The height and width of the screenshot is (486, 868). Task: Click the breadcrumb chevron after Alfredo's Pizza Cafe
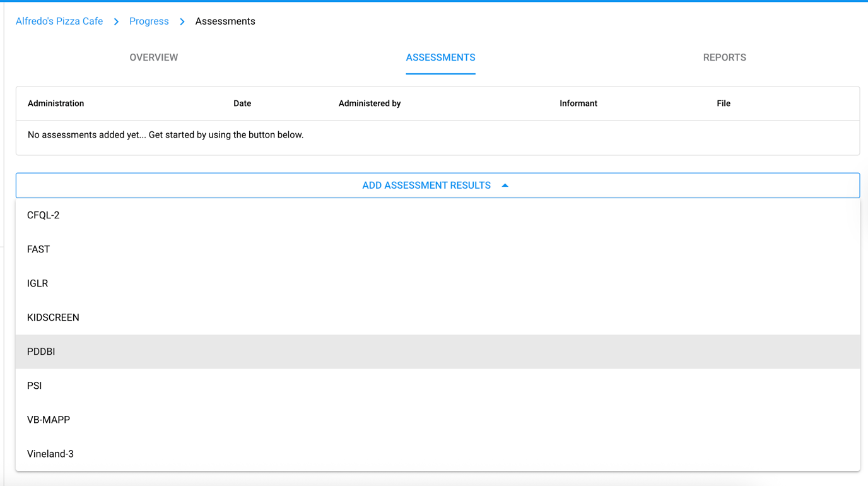pos(116,21)
